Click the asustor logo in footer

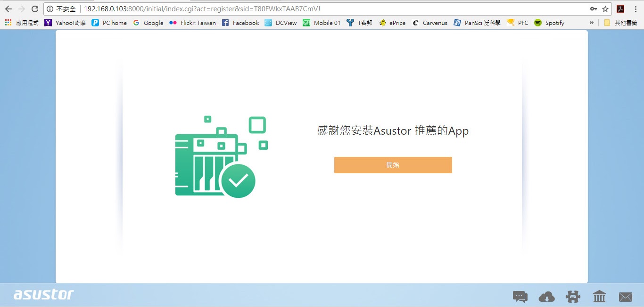43,295
